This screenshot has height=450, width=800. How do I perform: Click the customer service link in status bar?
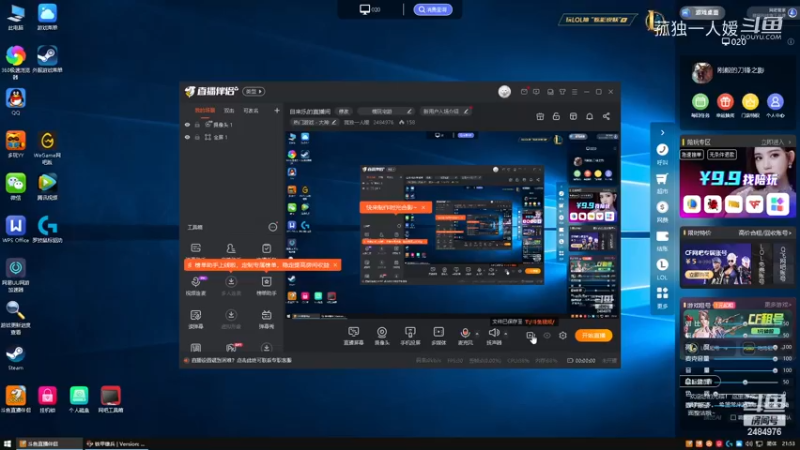(241, 360)
